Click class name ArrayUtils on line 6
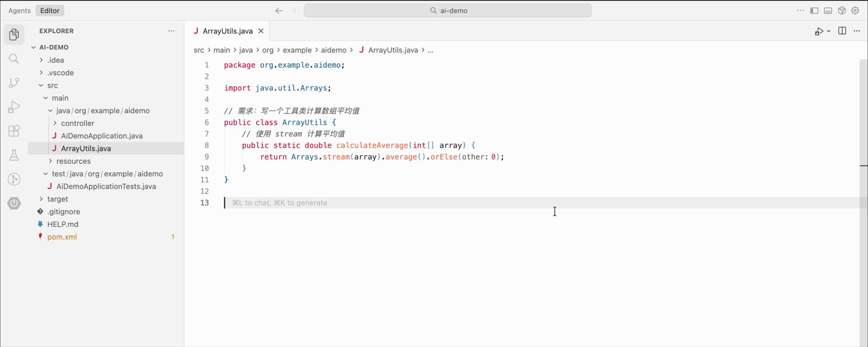 [304, 122]
